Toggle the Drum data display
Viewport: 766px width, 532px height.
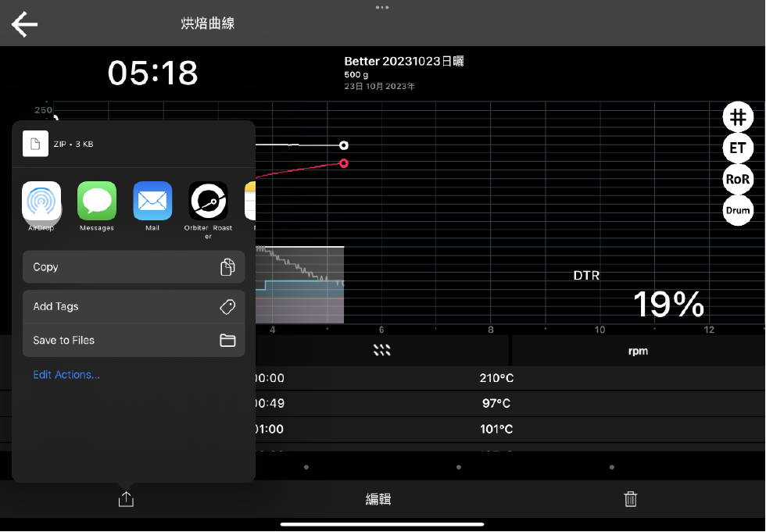click(x=737, y=210)
